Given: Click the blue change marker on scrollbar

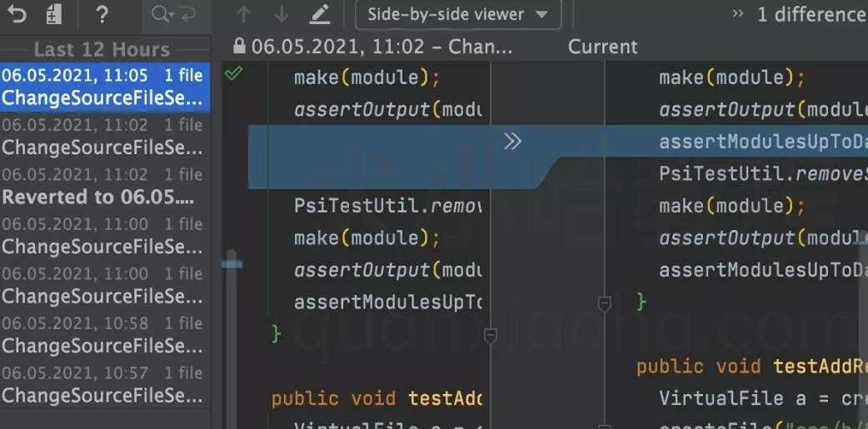Looking at the screenshot, I should click(232, 264).
